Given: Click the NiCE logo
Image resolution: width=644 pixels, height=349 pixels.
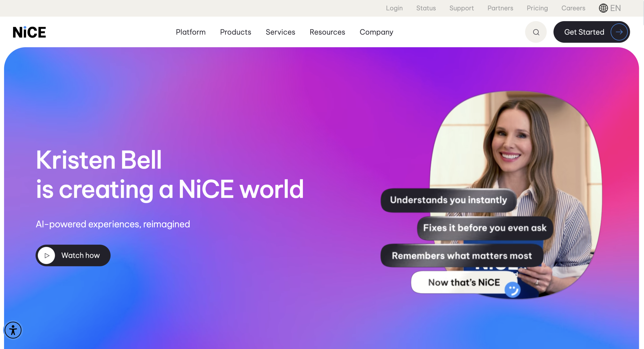Looking at the screenshot, I should 29,32.
